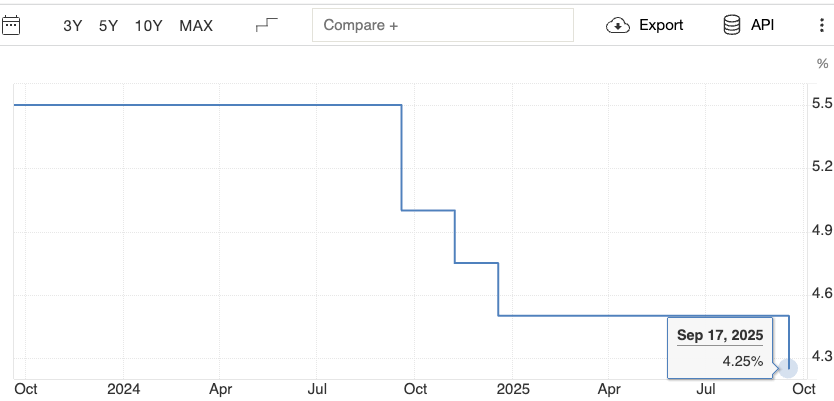Switch to the 5Y time range

pos(108,26)
